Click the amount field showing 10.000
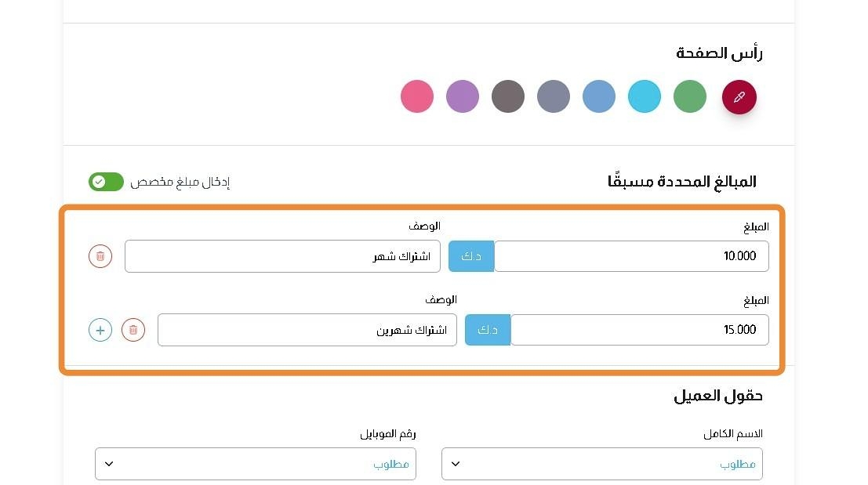This screenshot has width=868, height=485. [x=632, y=256]
